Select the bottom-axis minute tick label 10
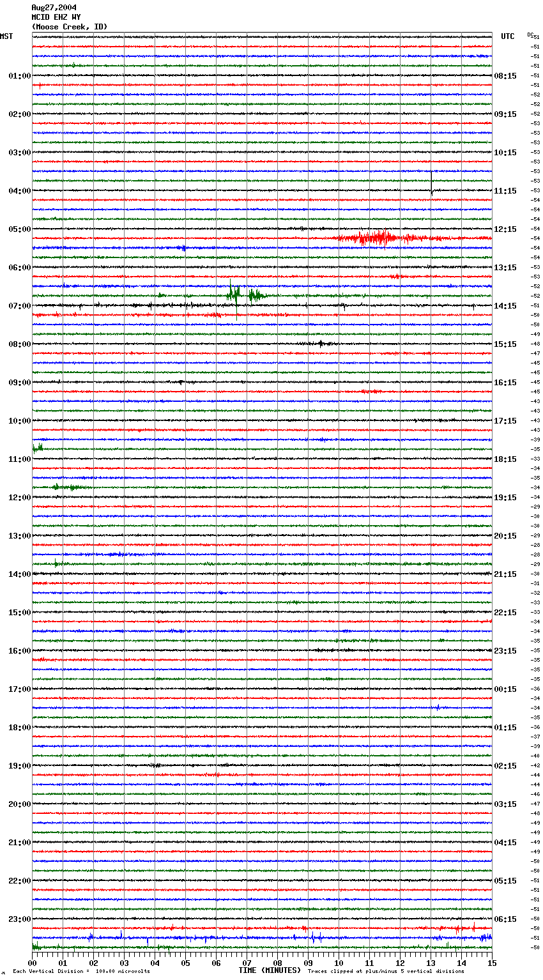The width and height of the screenshot is (543, 980). [x=339, y=963]
